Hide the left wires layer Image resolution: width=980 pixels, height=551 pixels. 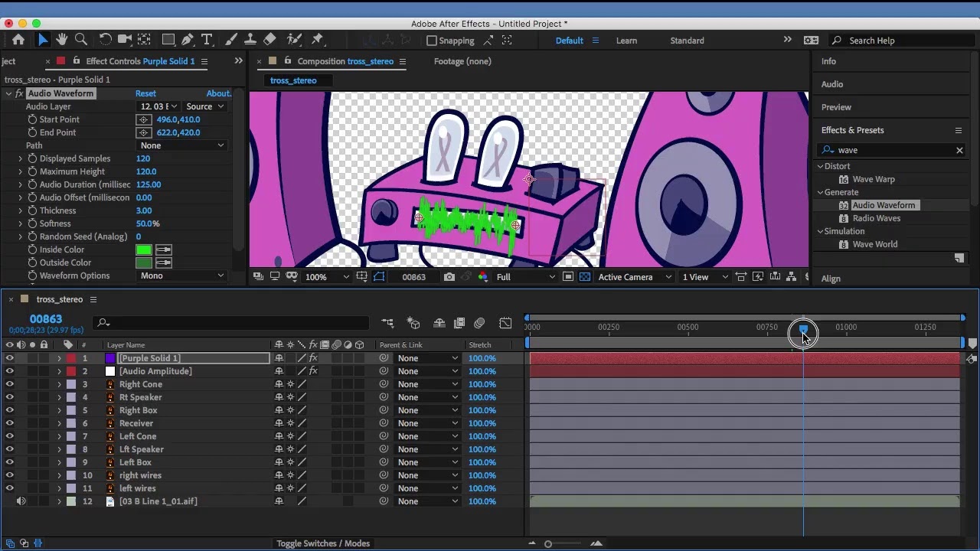tap(9, 488)
